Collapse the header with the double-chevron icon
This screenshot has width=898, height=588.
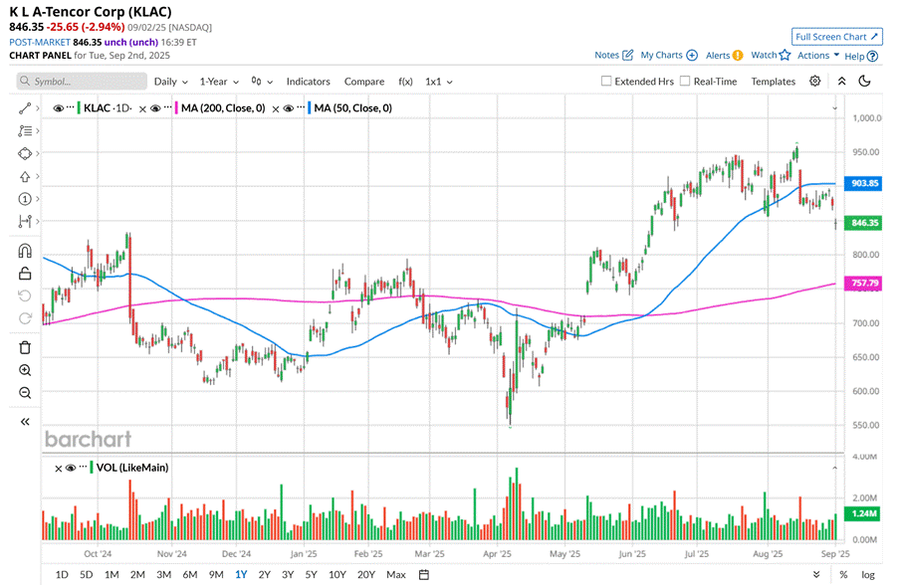tap(842, 82)
